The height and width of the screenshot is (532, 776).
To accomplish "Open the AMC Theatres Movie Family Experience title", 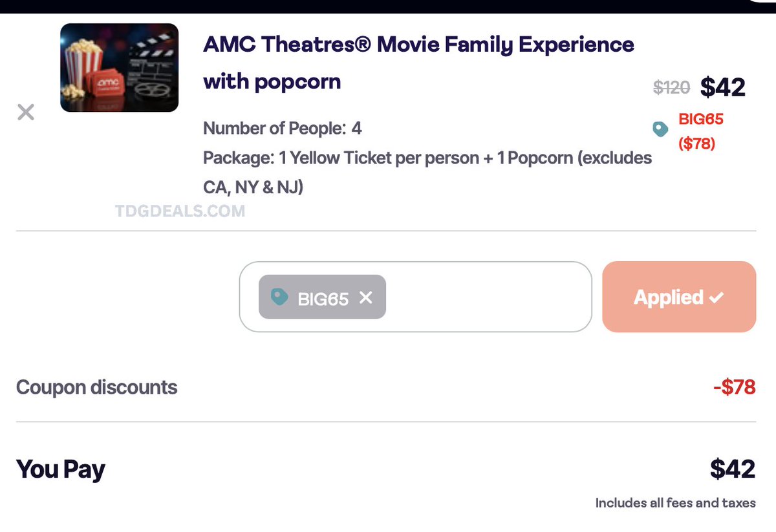I will 418,63.
